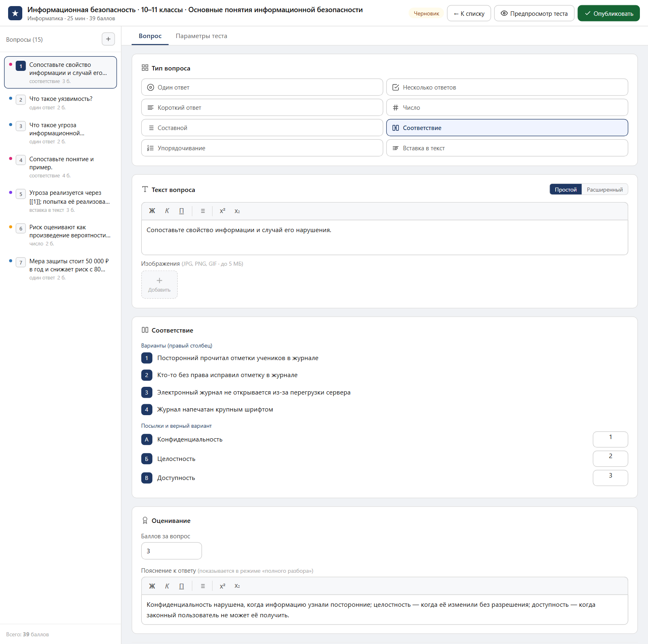Open correct variant selector for Доступность
This screenshot has width=648, height=644.
pos(610,478)
